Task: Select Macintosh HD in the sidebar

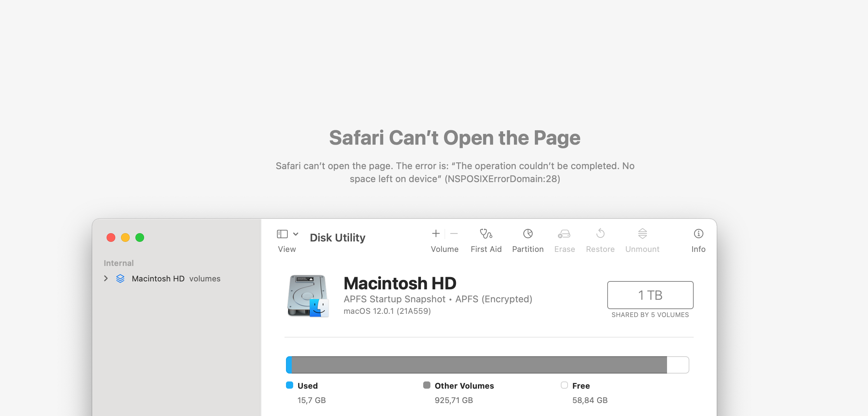Action: pyautogui.click(x=158, y=279)
